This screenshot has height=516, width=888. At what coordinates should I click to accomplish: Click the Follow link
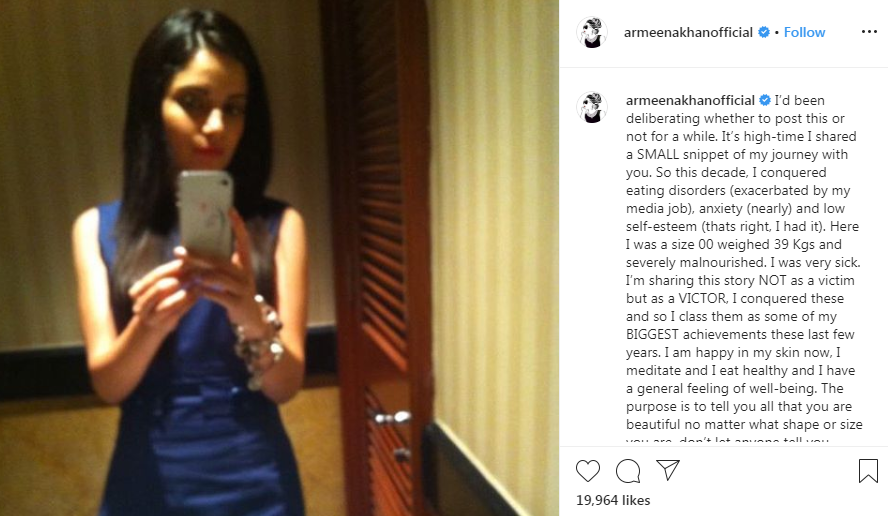coord(804,32)
